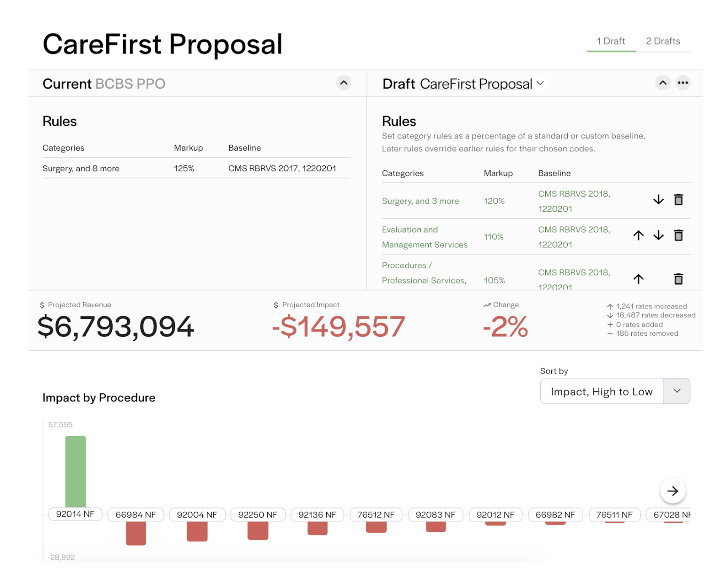The height and width of the screenshot is (577, 728).
Task: Delete the Evaluation and Management Services rule
Action: (679, 235)
